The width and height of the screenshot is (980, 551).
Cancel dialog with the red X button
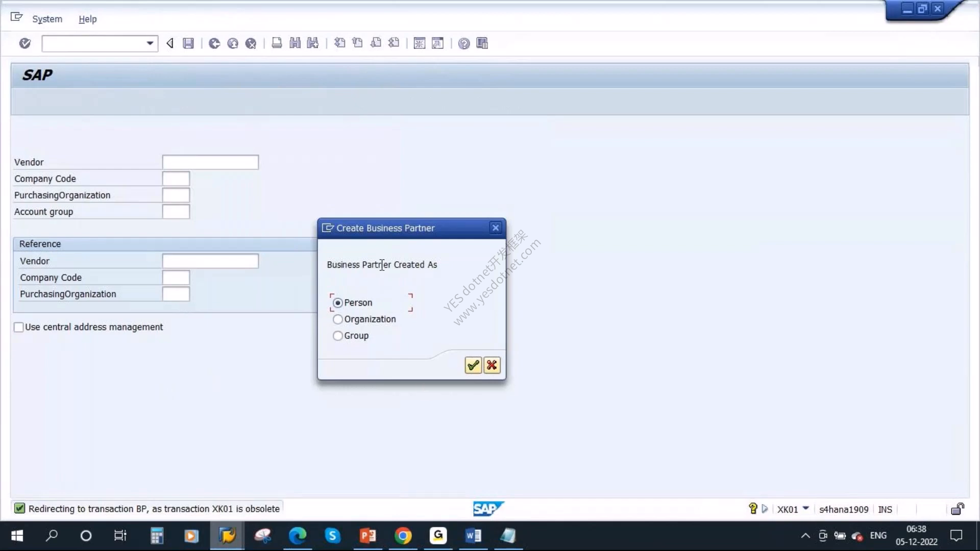tap(492, 365)
